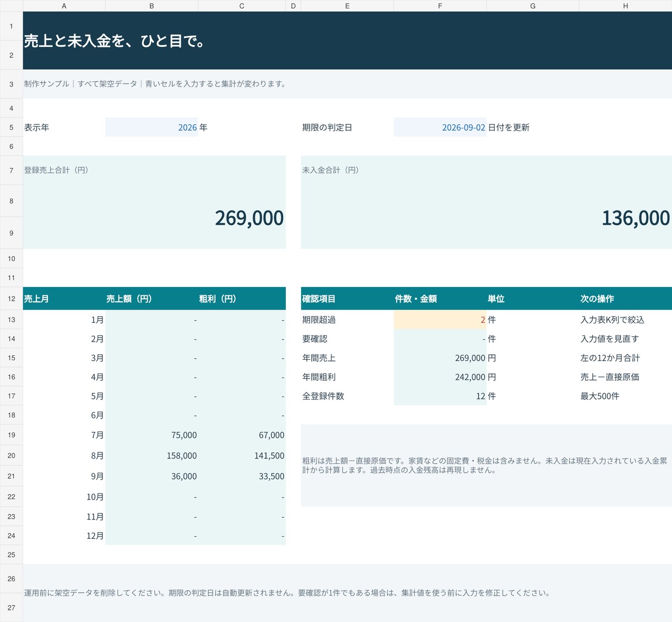Select the judgment date cell 2026-09-02
The image size is (672, 622).
point(440,127)
